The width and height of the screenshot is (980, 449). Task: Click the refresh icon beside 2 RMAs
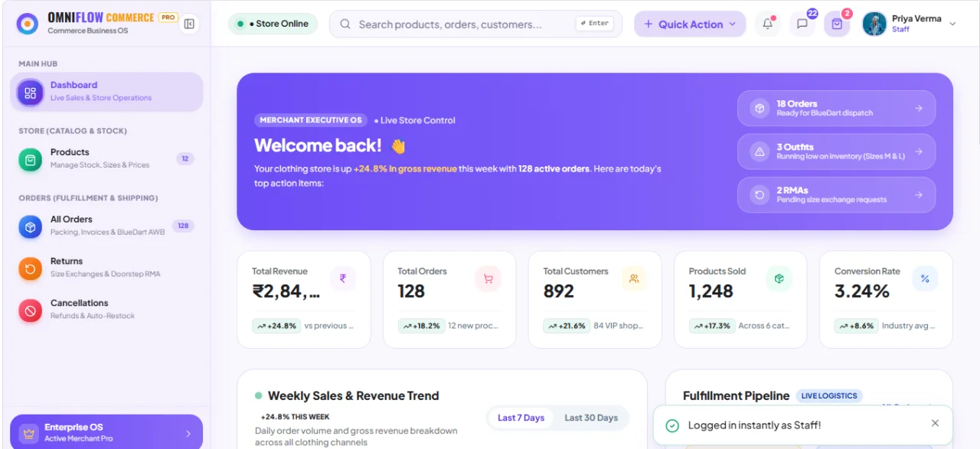[x=759, y=195]
